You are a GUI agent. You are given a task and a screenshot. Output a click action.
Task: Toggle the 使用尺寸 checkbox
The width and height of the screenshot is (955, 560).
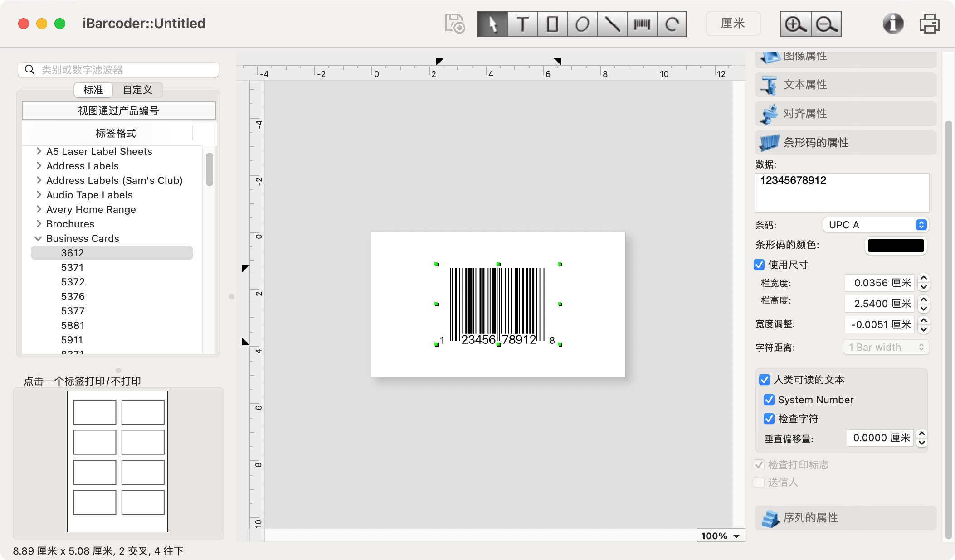click(759, 265)
